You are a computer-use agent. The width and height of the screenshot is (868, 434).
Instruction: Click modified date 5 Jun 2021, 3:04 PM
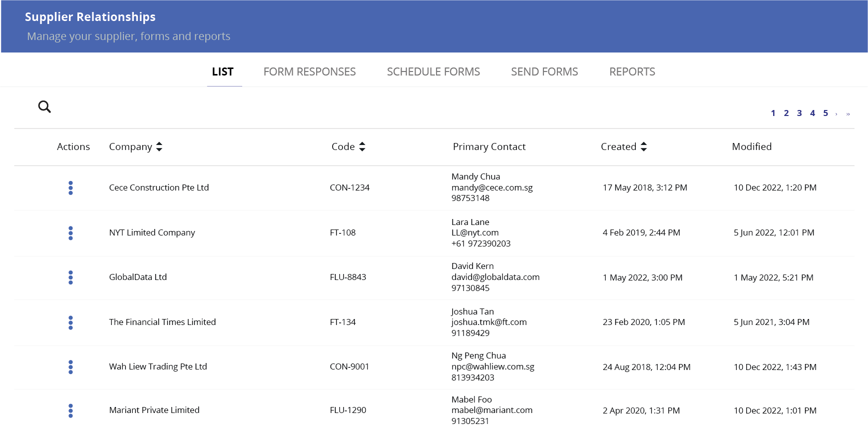coord(772,322)
